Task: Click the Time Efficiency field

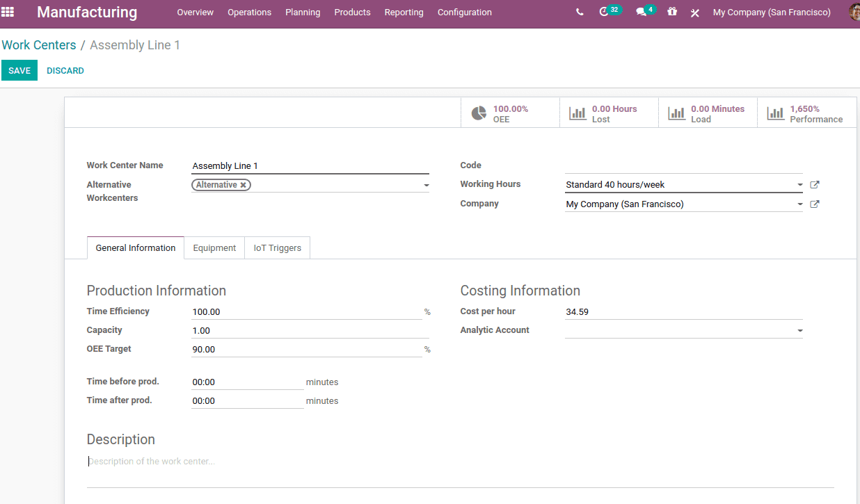Action: [x=307, y=312]
